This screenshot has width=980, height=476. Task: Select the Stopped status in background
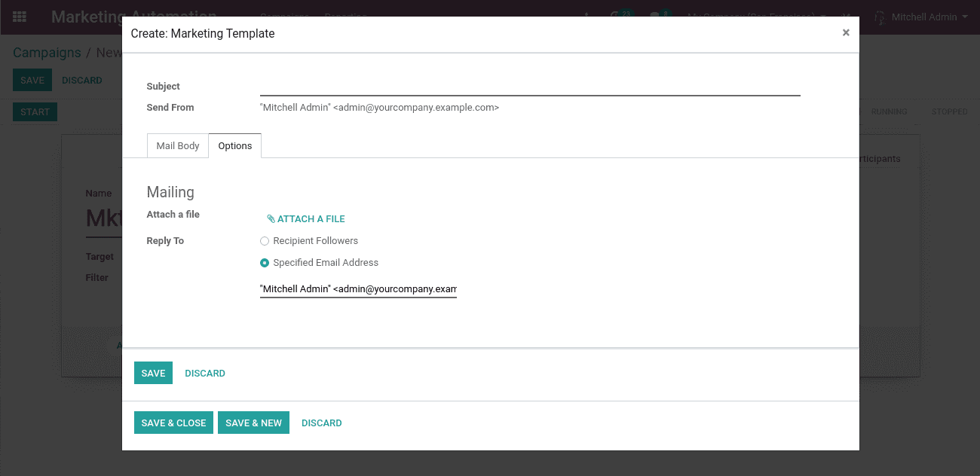(x=949, y=111)
